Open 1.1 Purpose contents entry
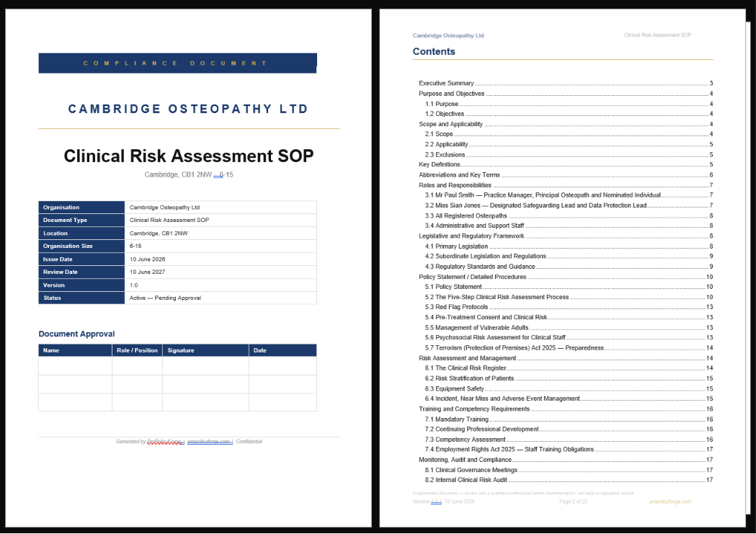Screen dimensions: 756x534 (569, 104)
